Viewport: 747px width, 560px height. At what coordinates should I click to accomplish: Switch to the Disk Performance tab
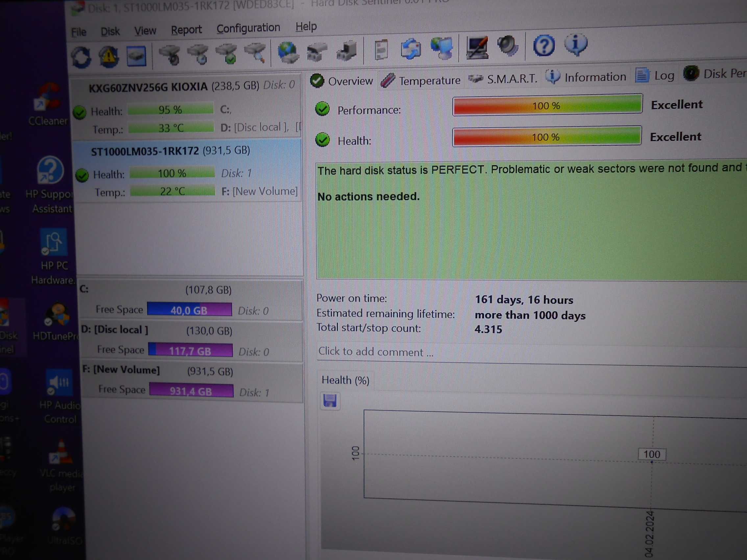point(714,74)
